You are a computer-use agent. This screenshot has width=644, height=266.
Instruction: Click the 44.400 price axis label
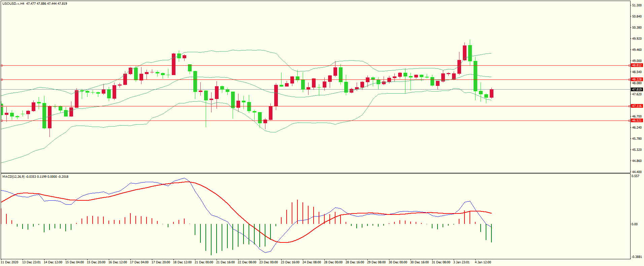click(637, 172)
